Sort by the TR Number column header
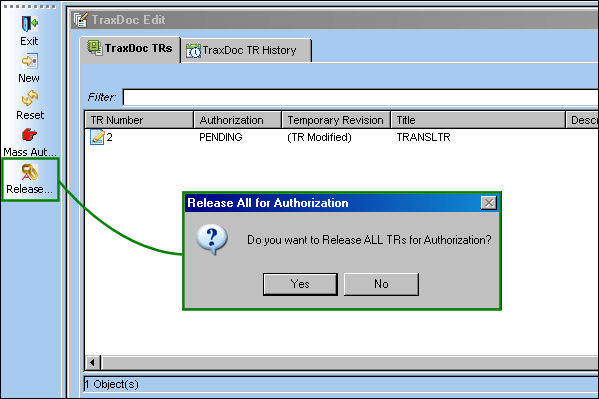This screenshot has width=599, height=399. (x=139, y=120)
